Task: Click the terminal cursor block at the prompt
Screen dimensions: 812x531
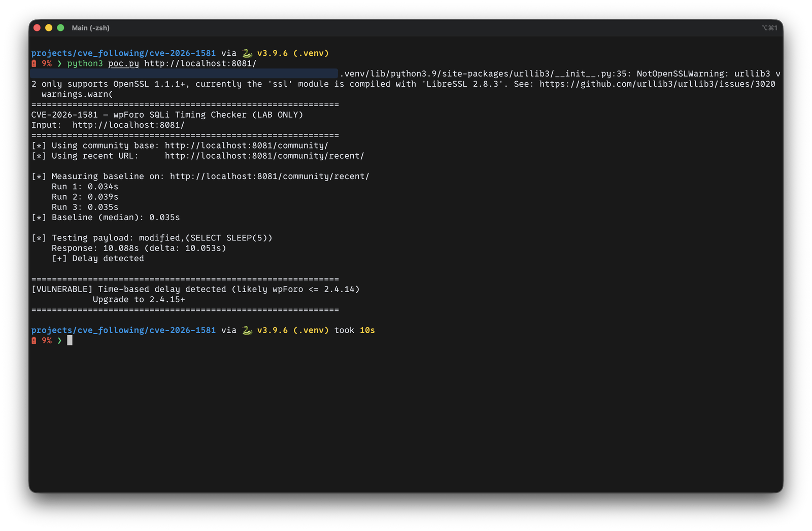Action: [x=70, y=341]
